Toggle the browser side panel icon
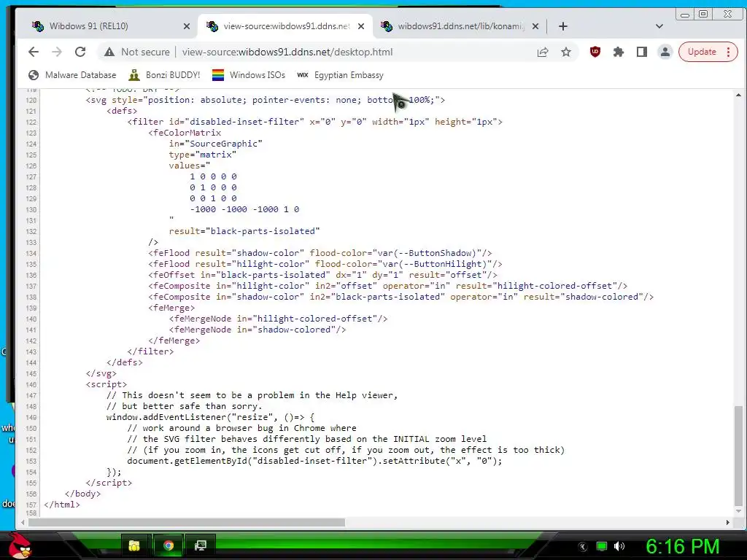 tap(642, 52)
